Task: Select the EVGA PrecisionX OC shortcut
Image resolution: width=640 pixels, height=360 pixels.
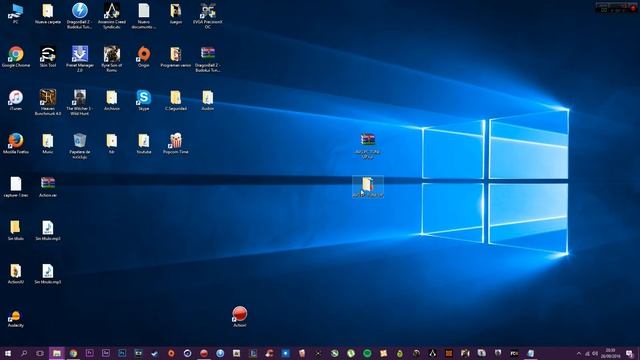Action: click(x=207, y=16)
